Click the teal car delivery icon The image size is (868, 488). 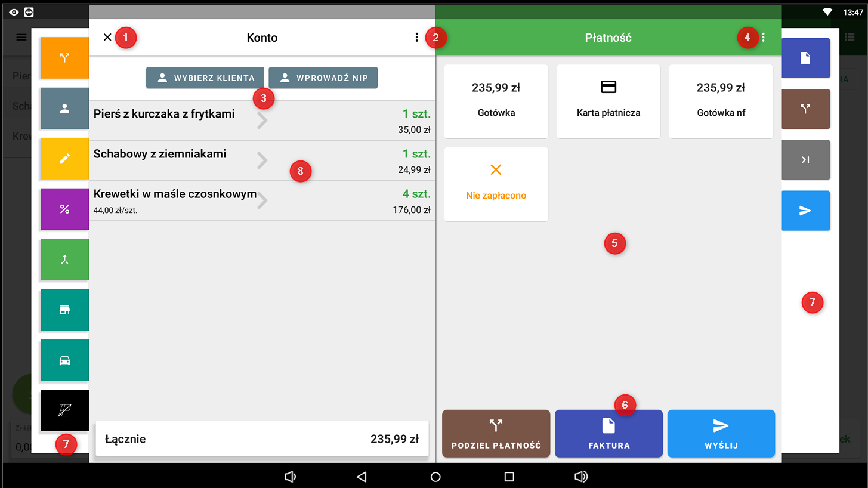(x=64, y=360)
